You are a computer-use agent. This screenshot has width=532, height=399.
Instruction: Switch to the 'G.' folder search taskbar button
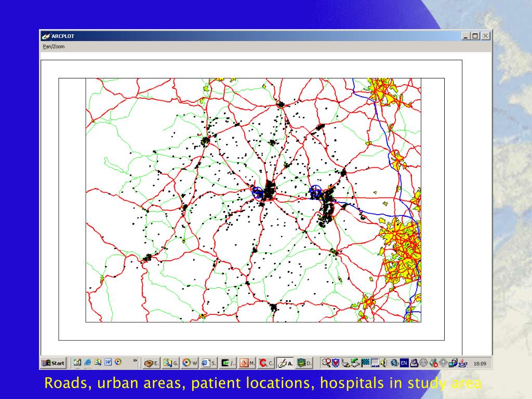click(170, 363)
